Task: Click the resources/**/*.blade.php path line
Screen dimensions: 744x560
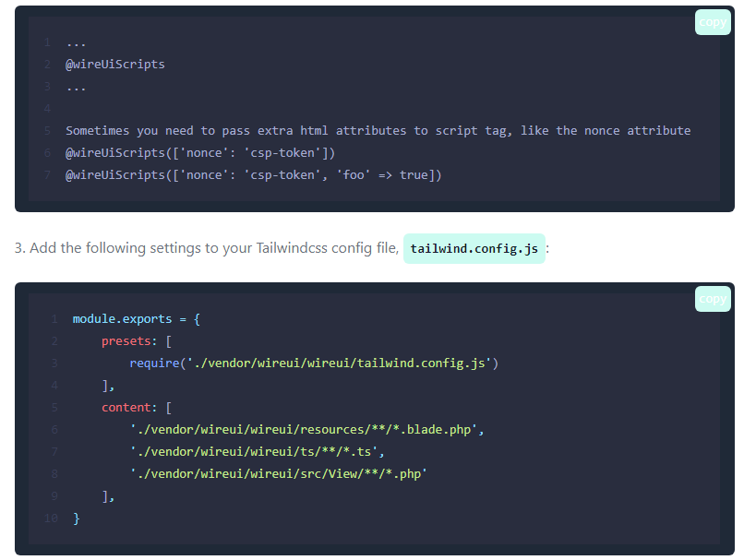Action: (x=307, y=430)
